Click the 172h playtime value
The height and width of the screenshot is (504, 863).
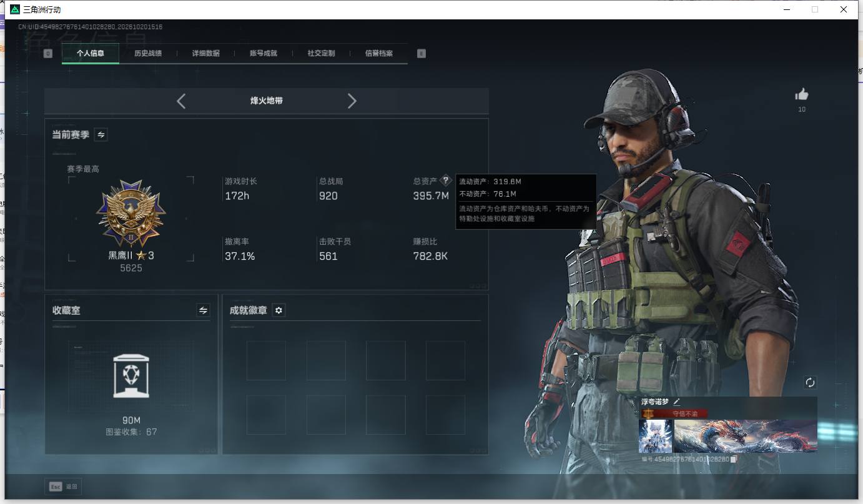tap(237, 196)
